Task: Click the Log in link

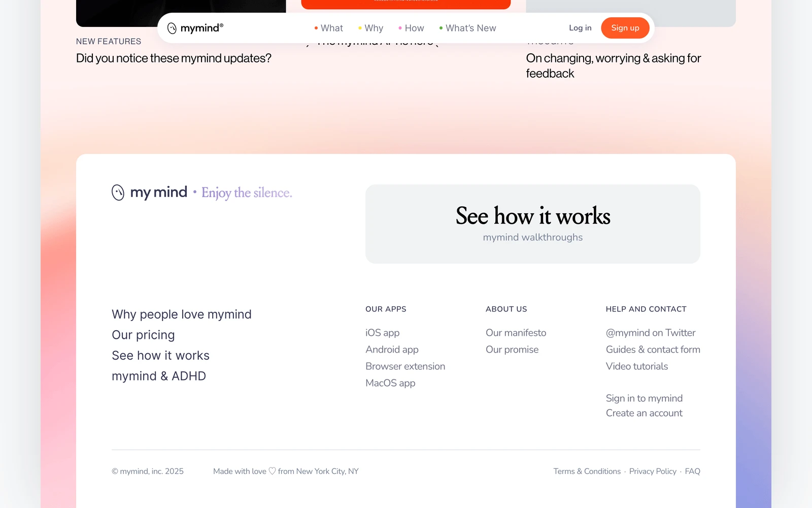Action: click(580, 28)
